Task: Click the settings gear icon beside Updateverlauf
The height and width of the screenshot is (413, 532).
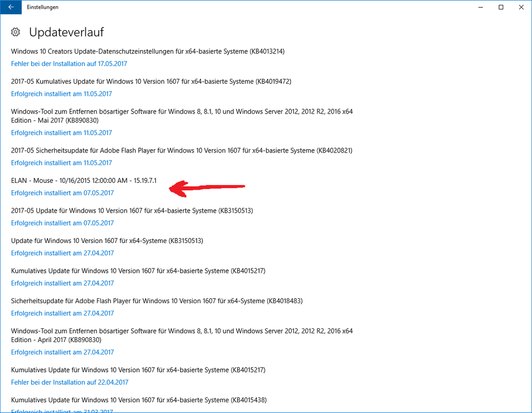Action: coord(15,32)
